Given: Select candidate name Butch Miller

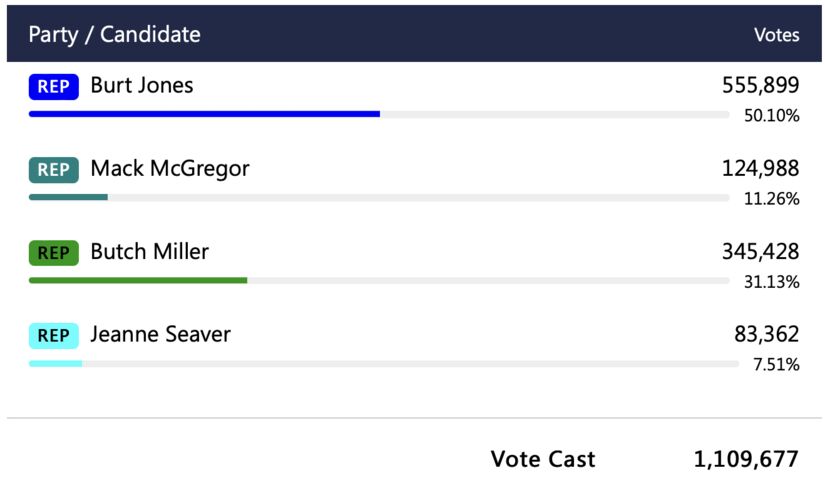Looking at the screenshot, I should 150,252.
